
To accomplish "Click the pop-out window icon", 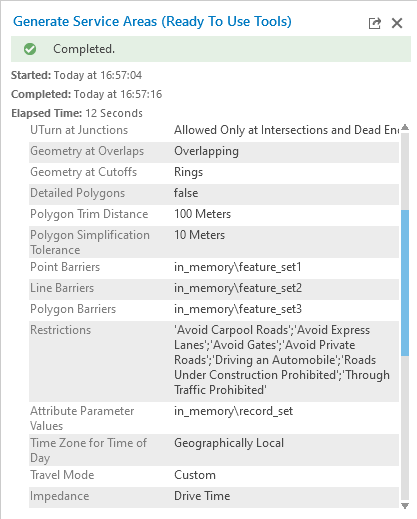I will click(x=374, y=23).
